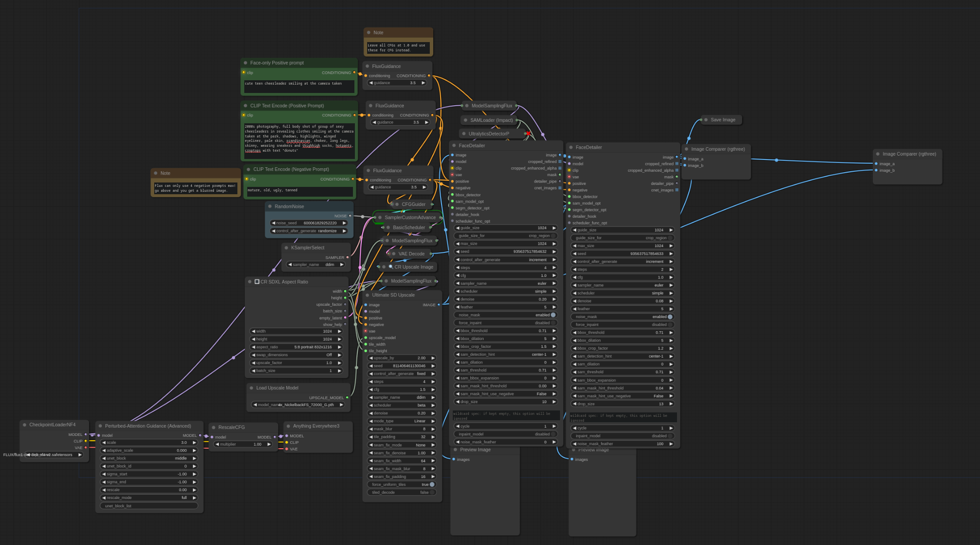Viewport: 980px width, 545px height.
Task: Toggle force_uniform_tiles in Ultimate SD Upscale
Action: pyautogui.click(x=432, y=484)
